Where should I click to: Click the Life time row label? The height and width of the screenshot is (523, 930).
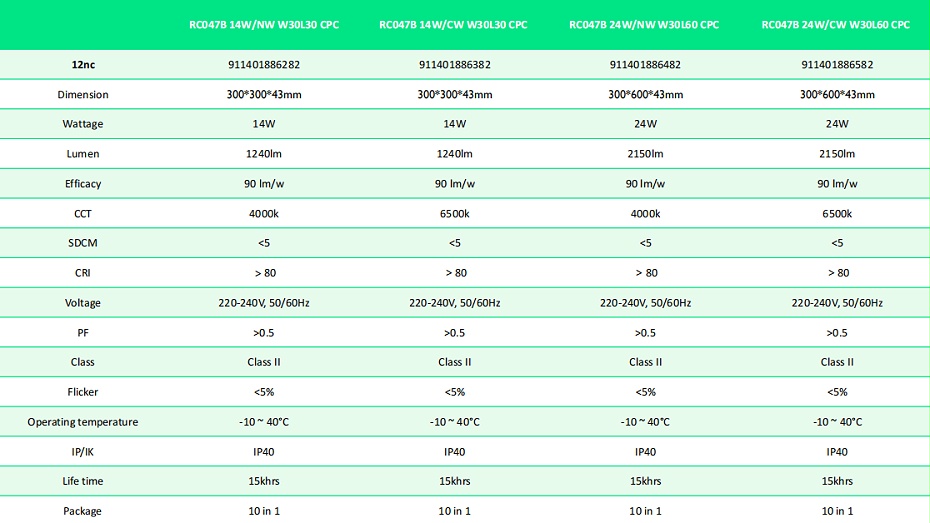point(83,481)
